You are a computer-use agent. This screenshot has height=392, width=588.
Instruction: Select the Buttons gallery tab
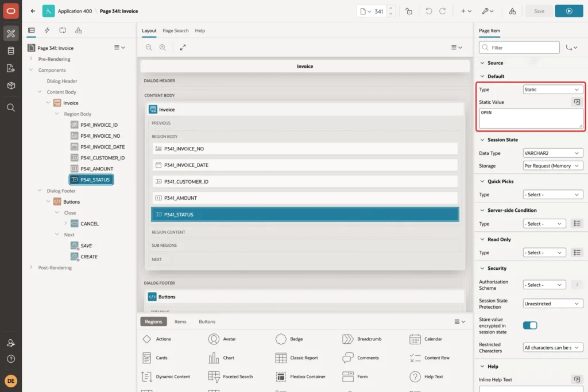[207, 321]
